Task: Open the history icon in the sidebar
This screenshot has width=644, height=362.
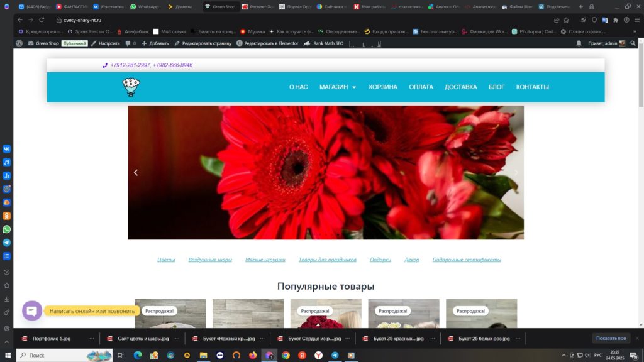Action: point(6,272)
